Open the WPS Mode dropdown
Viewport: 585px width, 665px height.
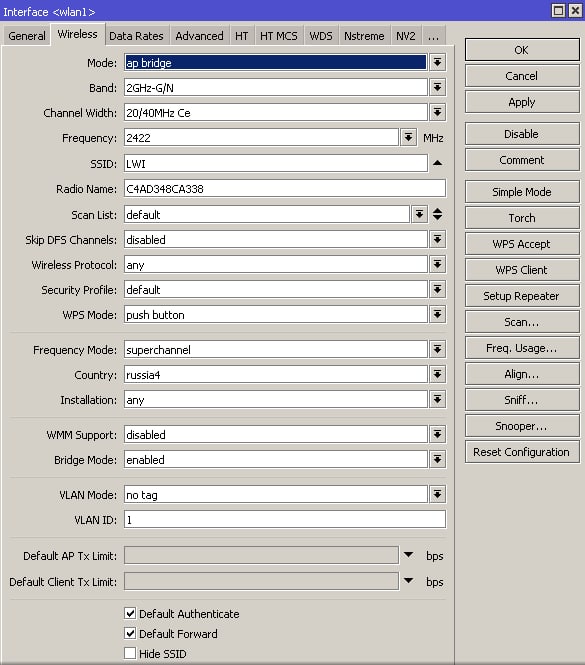pyautogui.click(x=437, y=314)
